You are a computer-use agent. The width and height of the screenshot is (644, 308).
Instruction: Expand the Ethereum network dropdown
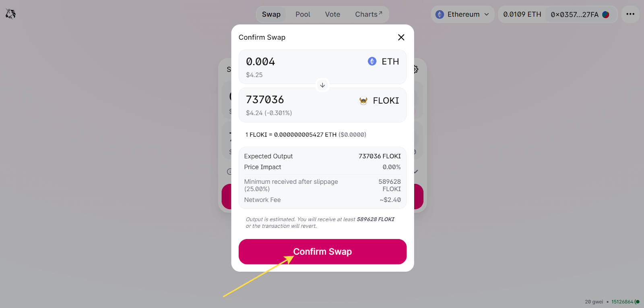coord(462,15)
